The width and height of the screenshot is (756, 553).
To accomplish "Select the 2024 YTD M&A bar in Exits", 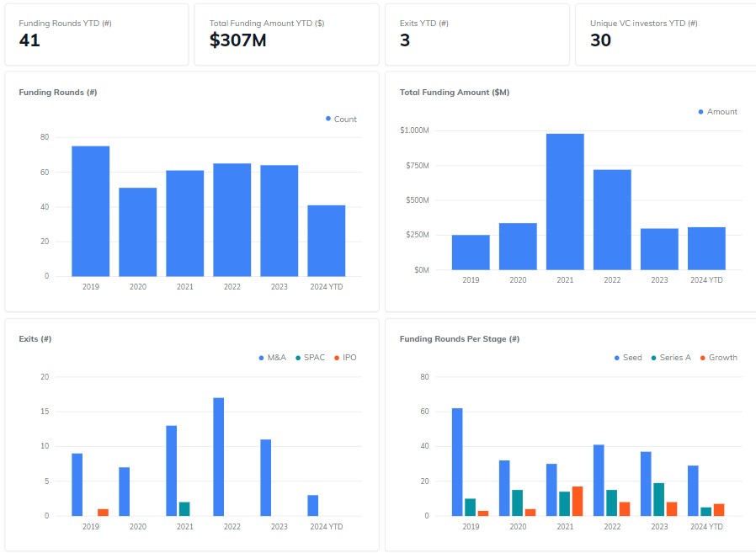I will (313, 505).
